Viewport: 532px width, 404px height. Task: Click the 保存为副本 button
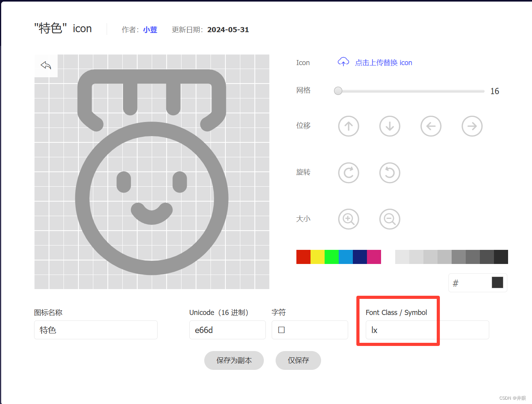(234, 360)
